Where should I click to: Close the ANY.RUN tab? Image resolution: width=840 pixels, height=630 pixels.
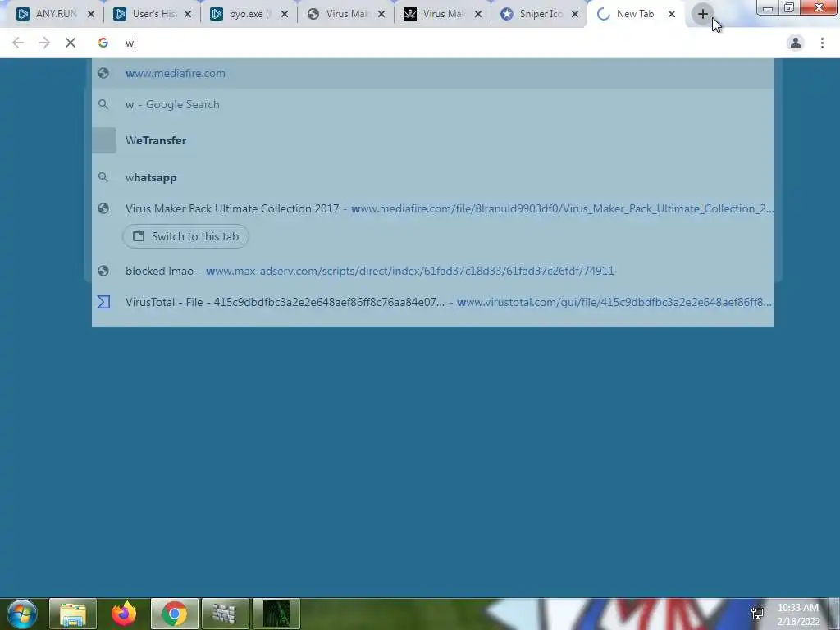coord(90,14)
